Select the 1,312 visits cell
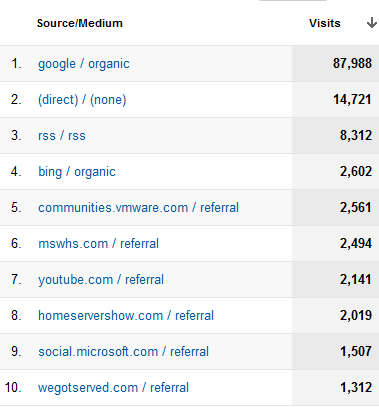Viewport: 379px width, 407px height. (x=335, y=387)
